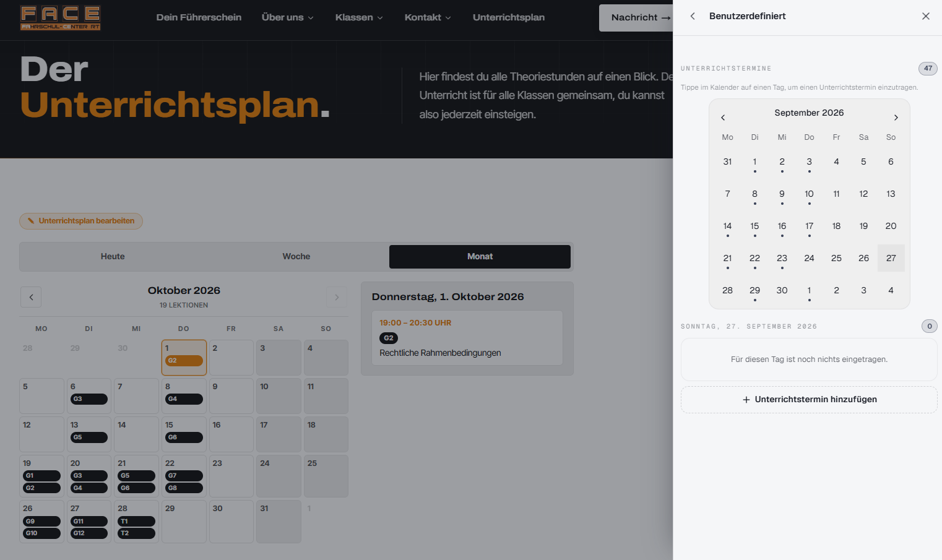This screenshot has width=942, height=560.
Task: Open G4 lesson on October 8
Action: [x=184, y=399]
